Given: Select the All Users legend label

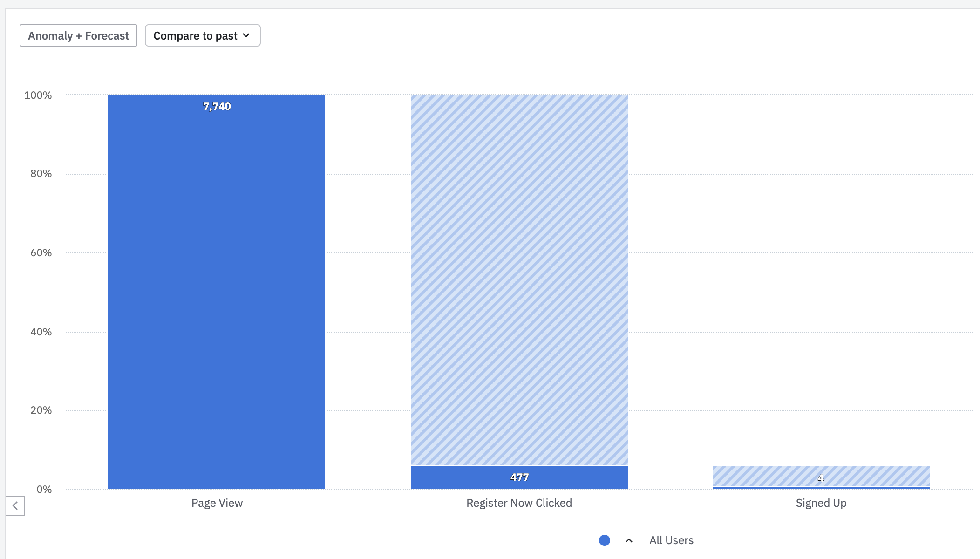Looking at the screenshot, I should coord(671,540).
